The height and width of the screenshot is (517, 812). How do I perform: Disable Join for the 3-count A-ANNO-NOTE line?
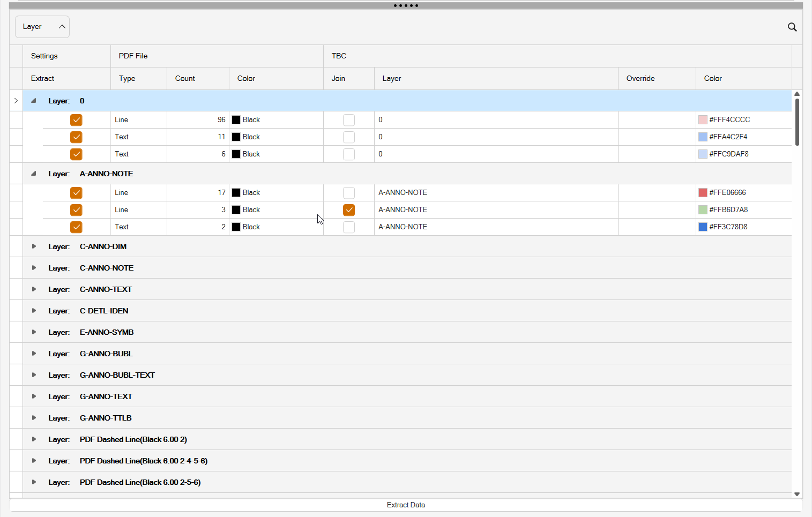click(349, 210)
